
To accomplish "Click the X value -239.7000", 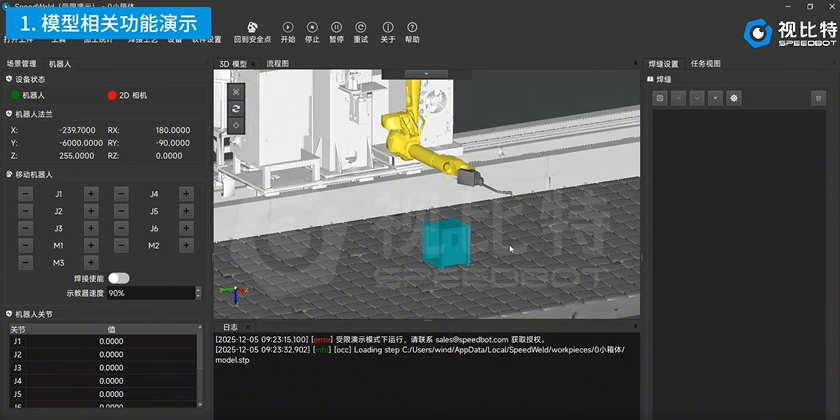I will point(78,130).
